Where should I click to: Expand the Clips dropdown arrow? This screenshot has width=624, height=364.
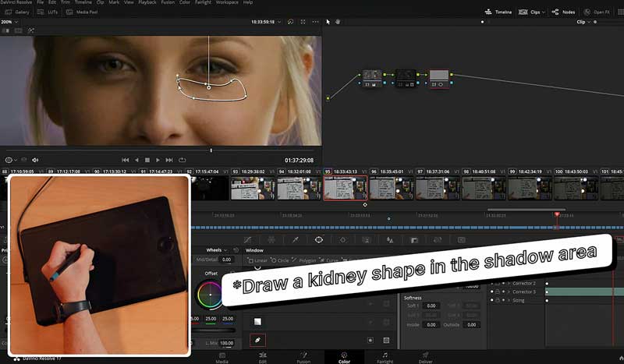point(544,12)
